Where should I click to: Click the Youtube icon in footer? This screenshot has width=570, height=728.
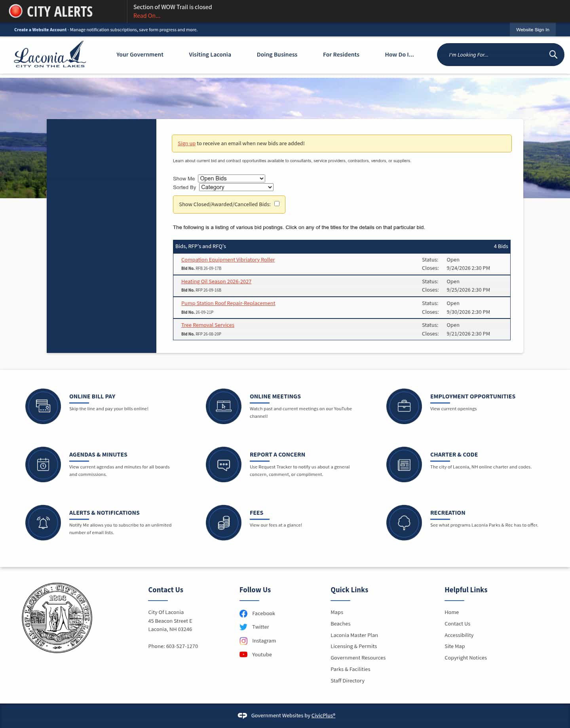(243, 654)
